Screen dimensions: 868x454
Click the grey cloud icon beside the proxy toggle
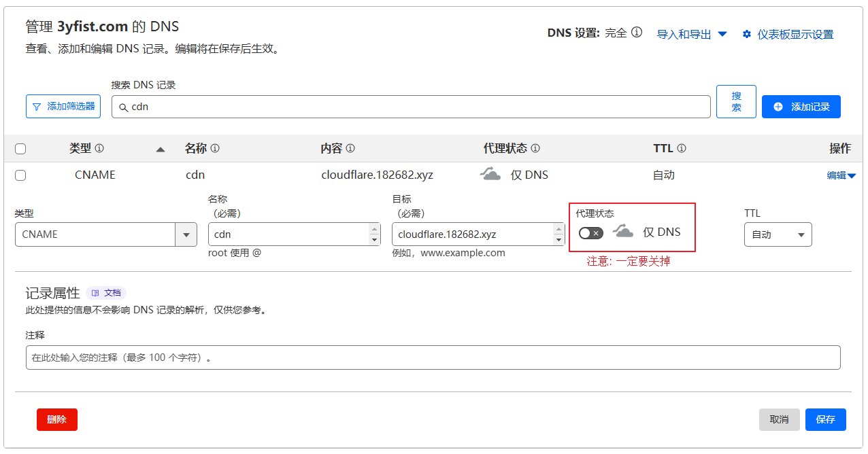[623, 232]
